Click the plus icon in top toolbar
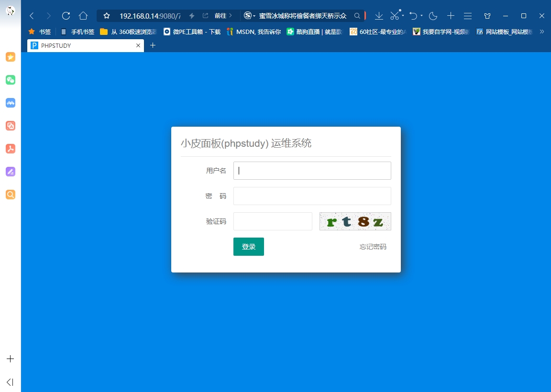This screenshot has height=392, width=551. click(x=451, y=16)
